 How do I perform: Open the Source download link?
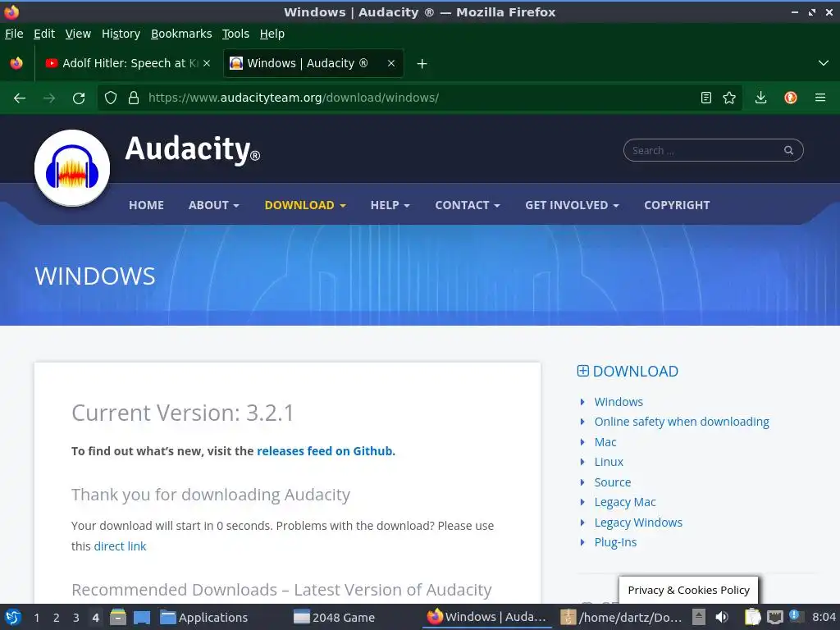click(x=612, y=482)
